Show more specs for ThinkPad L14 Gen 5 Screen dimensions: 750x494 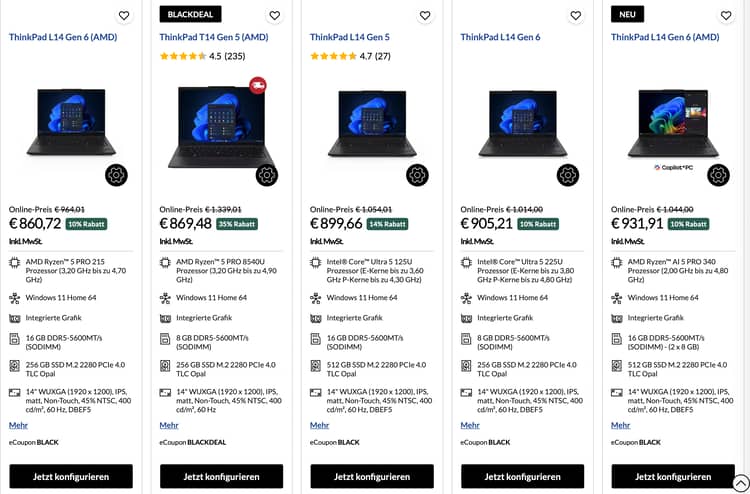point(319,425)
